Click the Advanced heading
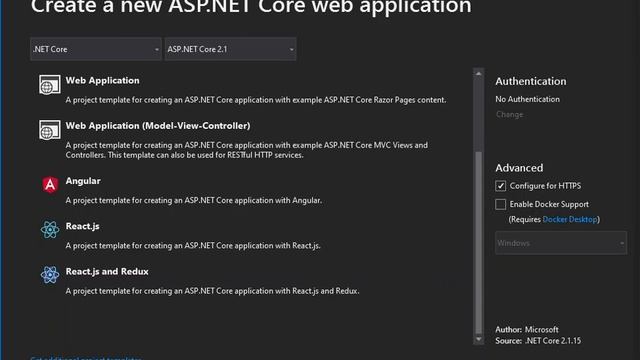Image resolution: width=640 pixels, height=360 pixels. coord(519,168)
